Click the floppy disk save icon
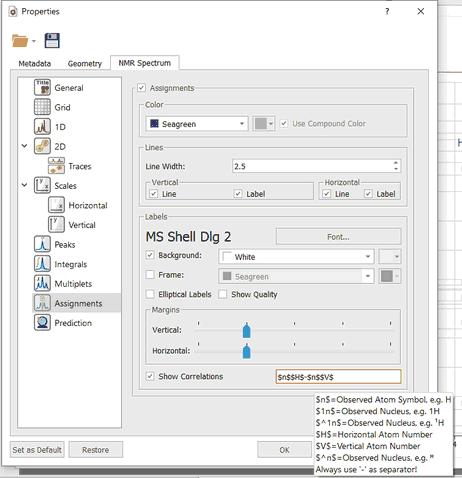 (x=52, y=41)
